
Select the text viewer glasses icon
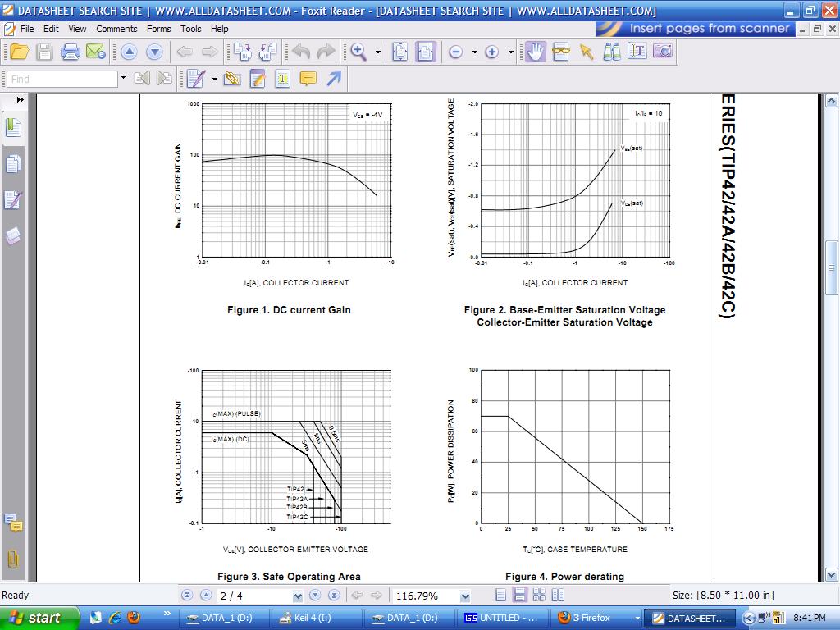pyautogui.click(x=561, y=52)
